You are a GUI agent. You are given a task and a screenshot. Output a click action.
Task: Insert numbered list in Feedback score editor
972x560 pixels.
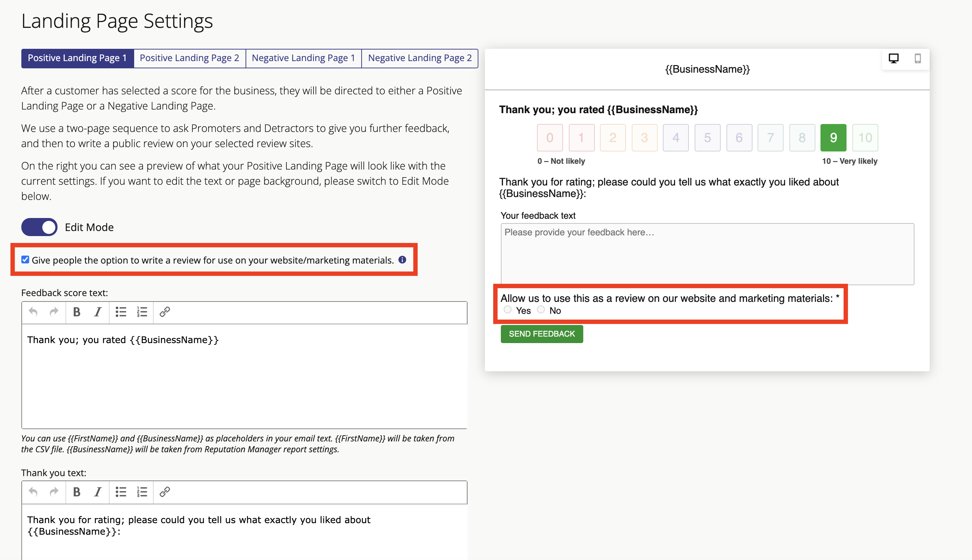click(x=142, y=312)
